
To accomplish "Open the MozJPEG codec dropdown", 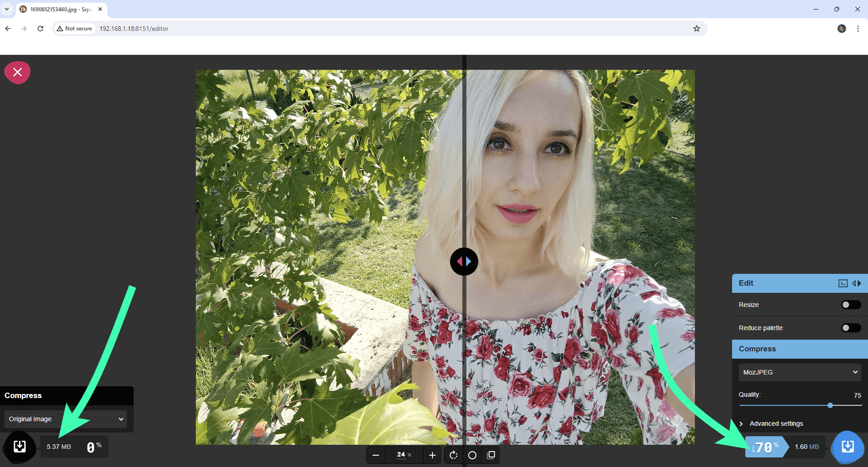I will (x=800, y=372).
